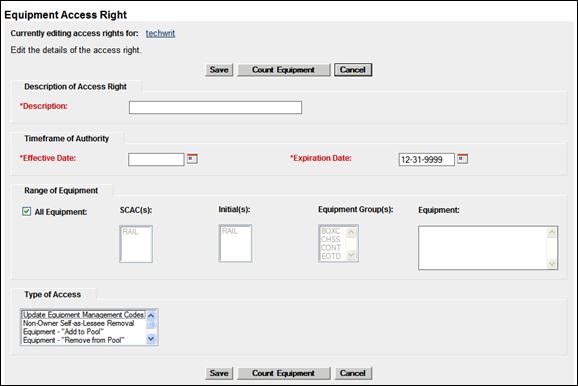Click Equipment Group(s) list scroll up arrow
578x386 pixels.
pyautogui.click(x=351, y=232)
